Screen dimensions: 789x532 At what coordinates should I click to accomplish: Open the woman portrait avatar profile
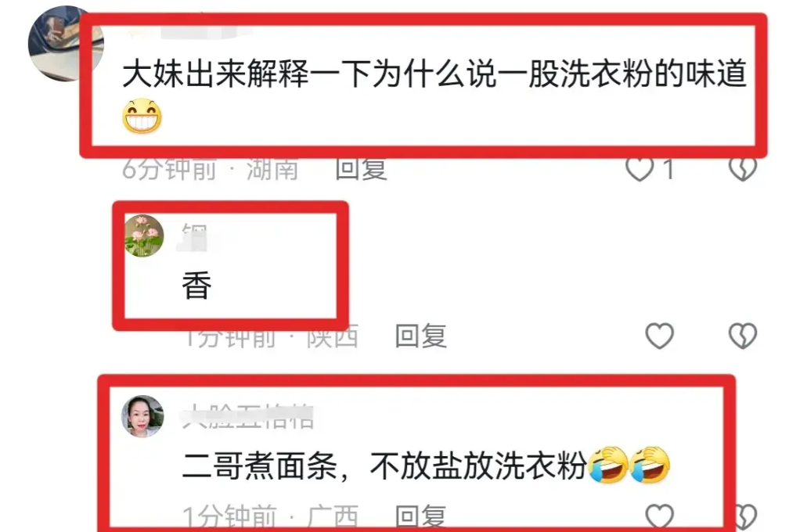[x=143, y=416]
